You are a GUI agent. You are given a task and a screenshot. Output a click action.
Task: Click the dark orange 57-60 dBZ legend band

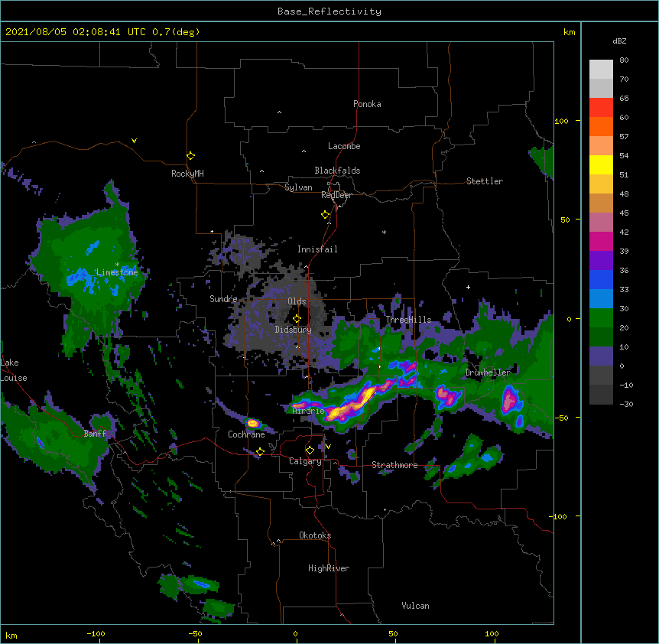[x=601, y=126]
